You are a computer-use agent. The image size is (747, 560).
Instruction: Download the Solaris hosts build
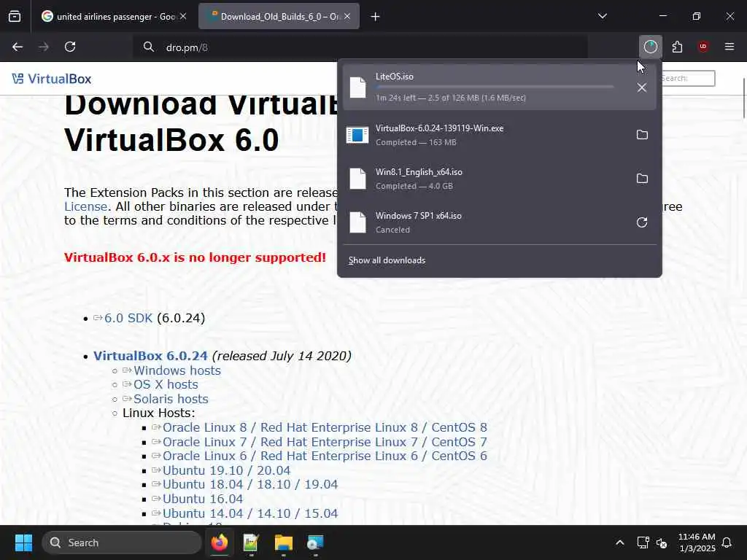pyautogui.click(x=171, y=399)
